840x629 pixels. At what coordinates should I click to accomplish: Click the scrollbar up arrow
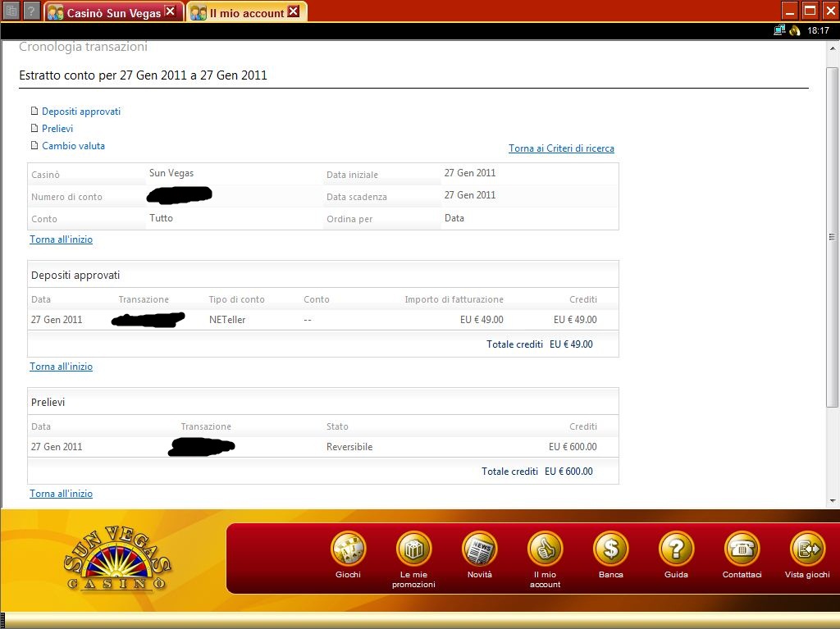coord(833,48)
